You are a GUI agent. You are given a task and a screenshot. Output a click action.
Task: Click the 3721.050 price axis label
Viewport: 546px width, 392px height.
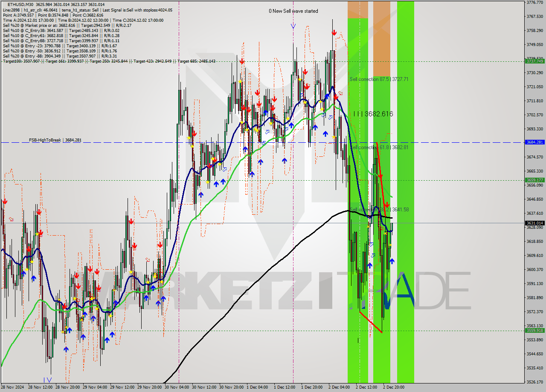pyautogui.click(x=534, y=86)
